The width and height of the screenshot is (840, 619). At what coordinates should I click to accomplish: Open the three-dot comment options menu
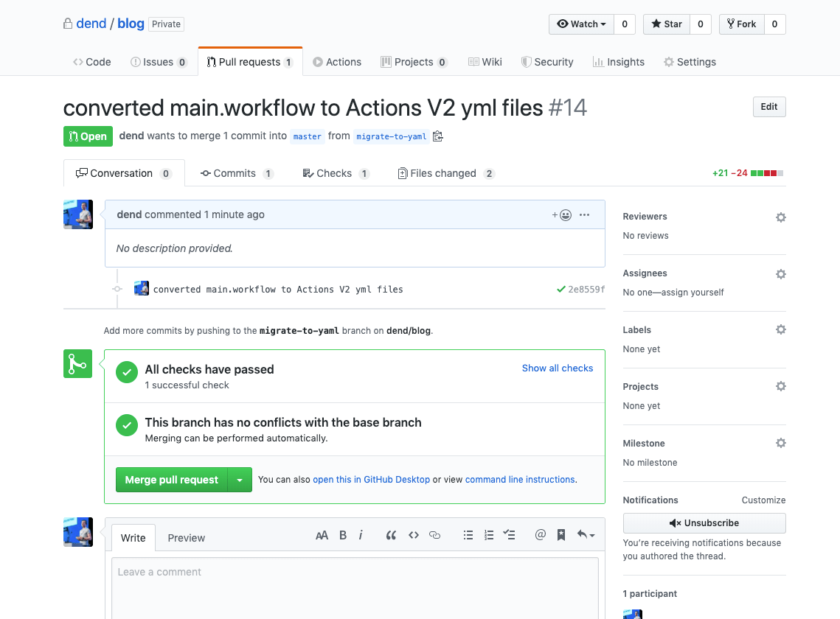coord(585,214)
